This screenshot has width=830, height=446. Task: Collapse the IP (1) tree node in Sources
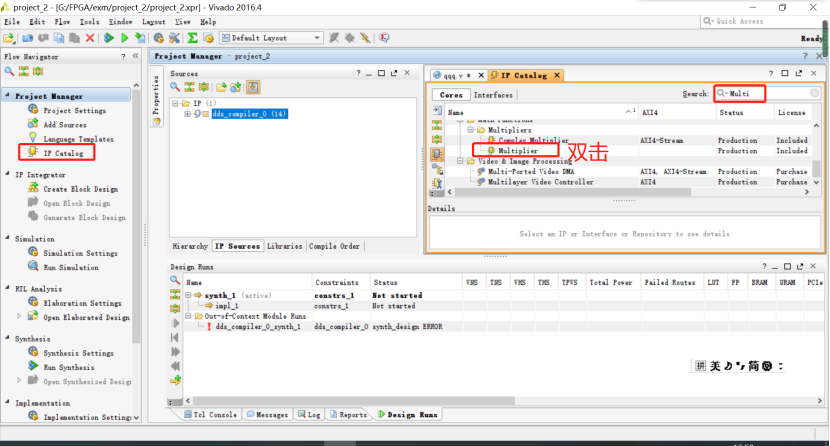[175, 104]
